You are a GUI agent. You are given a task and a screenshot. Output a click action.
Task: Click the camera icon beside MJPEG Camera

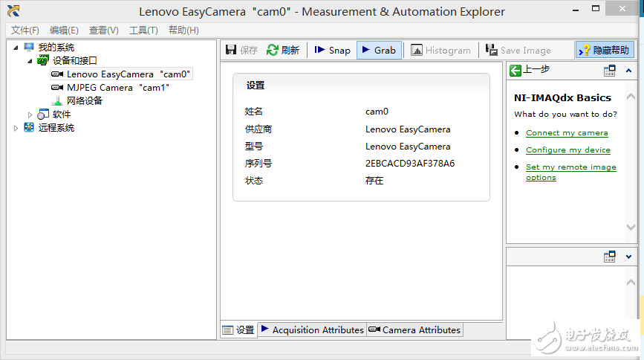[57, 88]
